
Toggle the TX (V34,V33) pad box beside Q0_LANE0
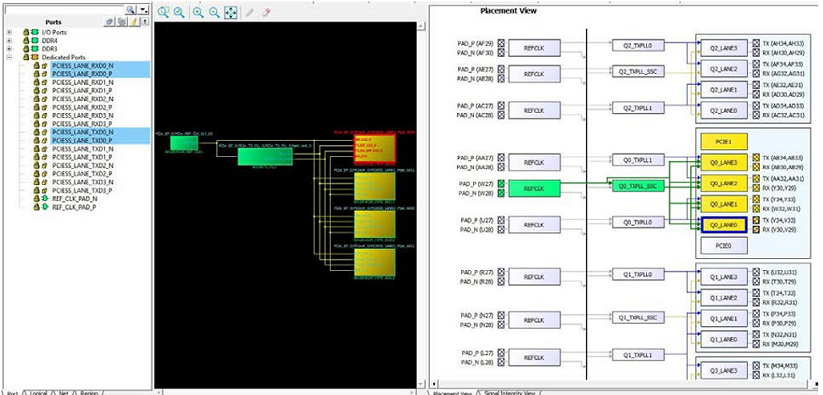756,220
